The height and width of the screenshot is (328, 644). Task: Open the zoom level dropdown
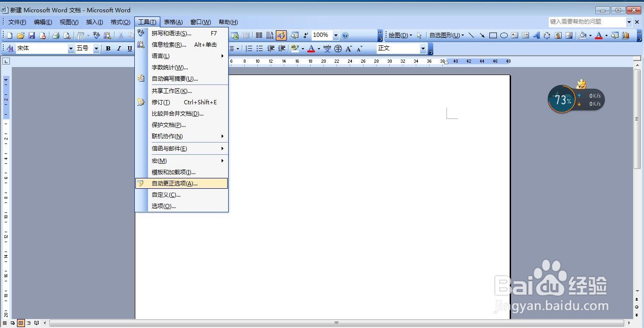click(x=336, y=35)
